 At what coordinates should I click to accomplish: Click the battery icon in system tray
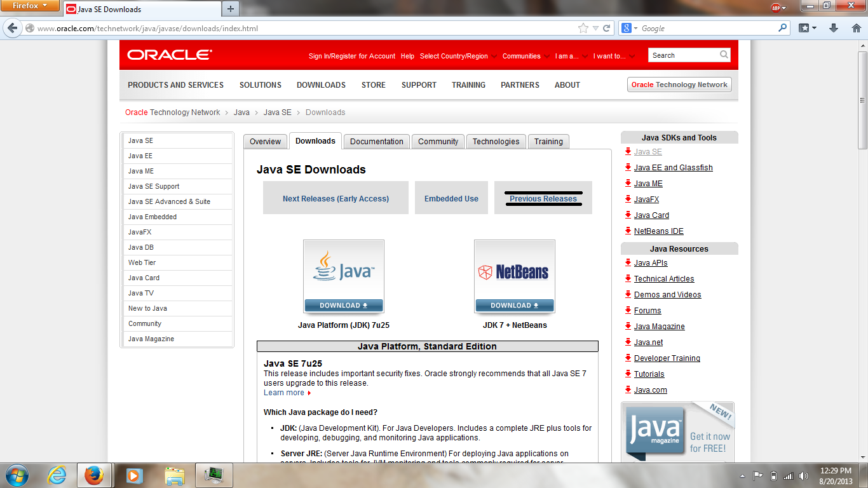pos(773,475)
